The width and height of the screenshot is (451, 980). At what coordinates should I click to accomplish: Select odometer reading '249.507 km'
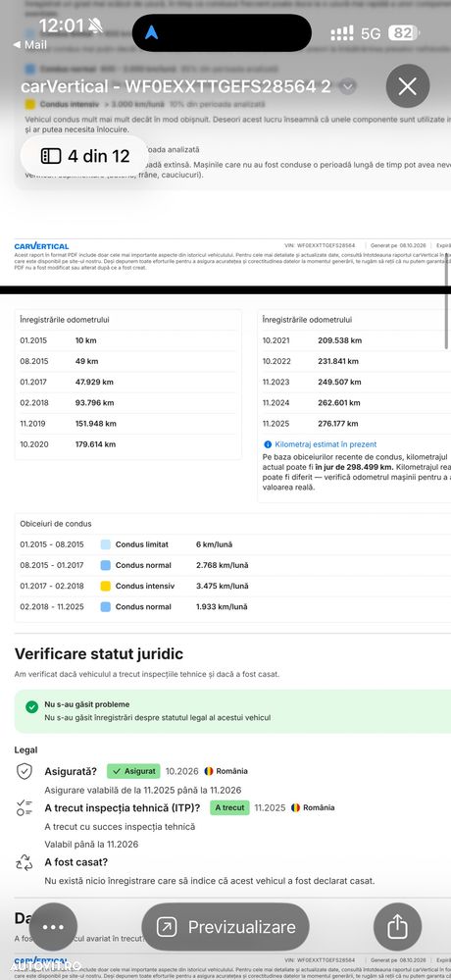pos(340,382)
